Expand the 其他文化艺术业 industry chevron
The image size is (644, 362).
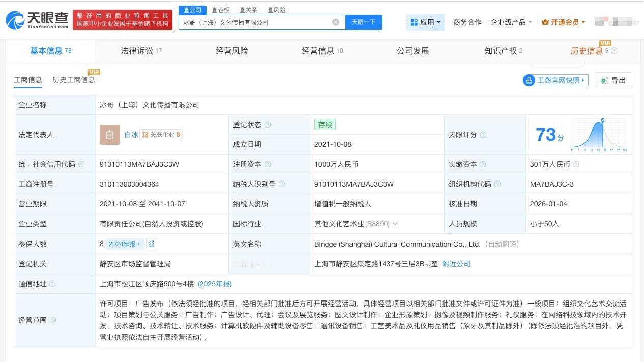point(395,224)
